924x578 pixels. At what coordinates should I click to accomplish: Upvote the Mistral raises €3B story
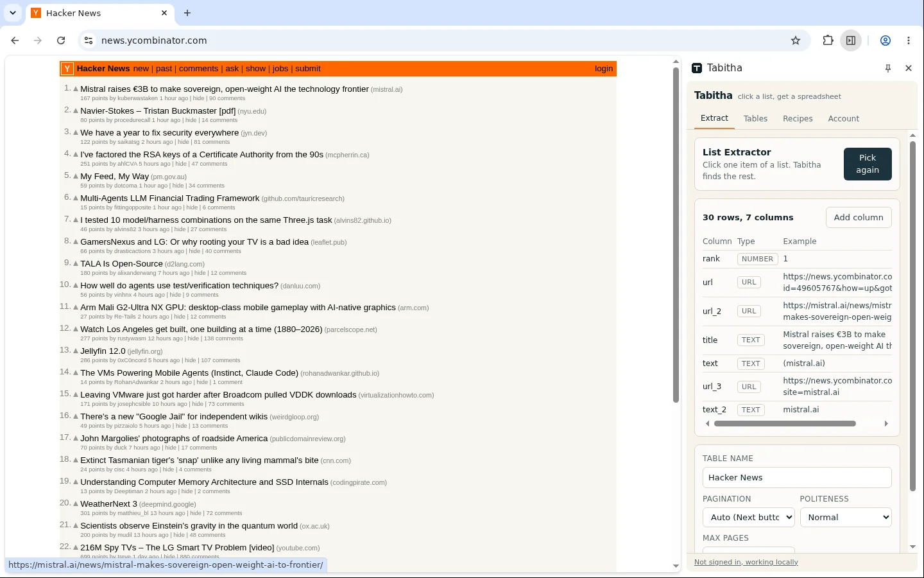coord(76,89)
